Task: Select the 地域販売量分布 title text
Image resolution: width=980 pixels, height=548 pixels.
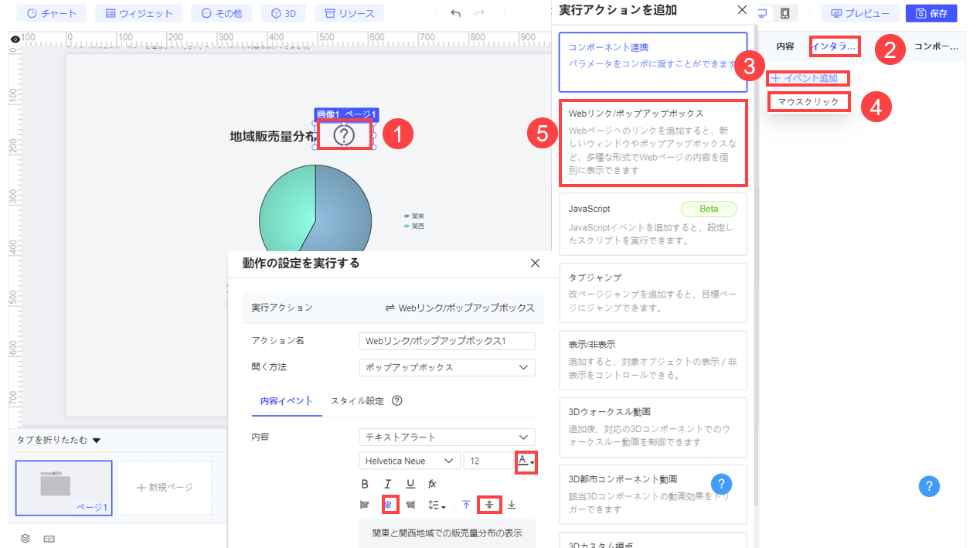Action: click(273, 136)
